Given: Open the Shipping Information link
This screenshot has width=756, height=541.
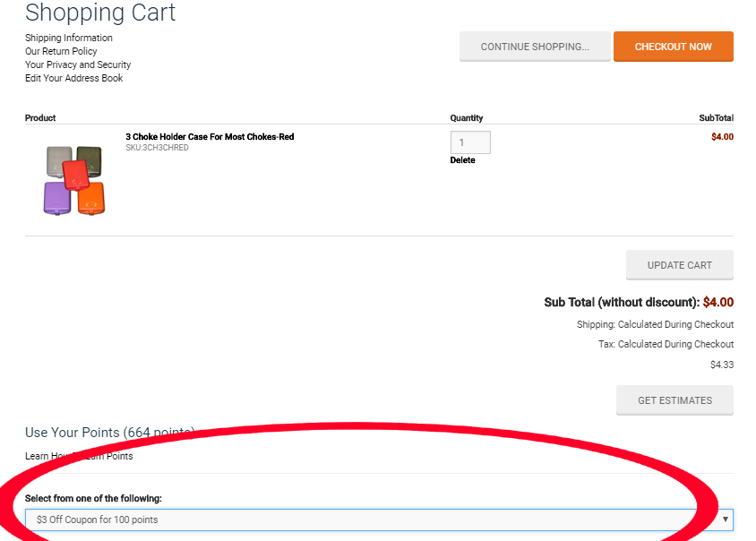Looking at the screenshot, I should coord(69,38).
